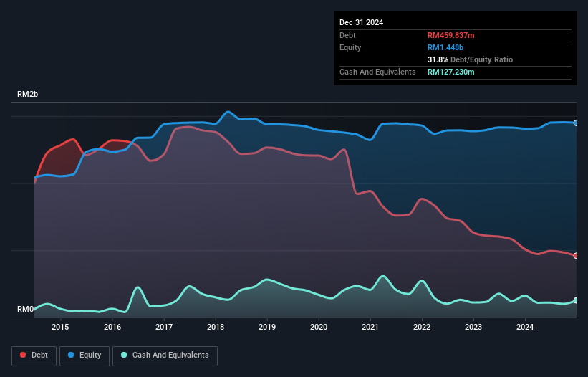Viewport: 588px width, 377px height.
Task: Select the teal Cash endpoint marker
Action: 576,300
